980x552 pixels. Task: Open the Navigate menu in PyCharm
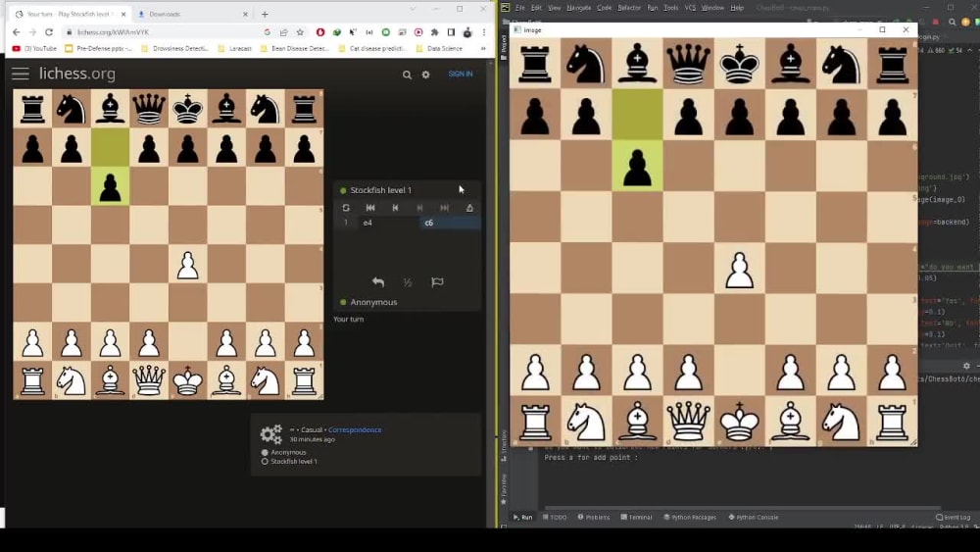579,8
